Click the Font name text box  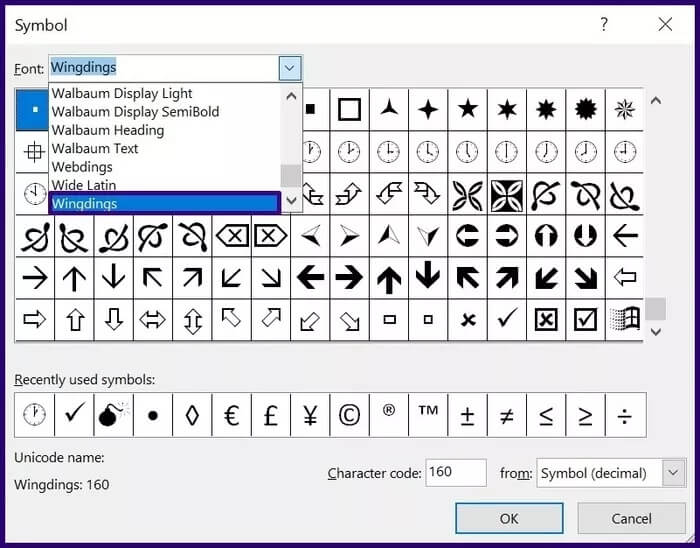click(x=164, y=68)
